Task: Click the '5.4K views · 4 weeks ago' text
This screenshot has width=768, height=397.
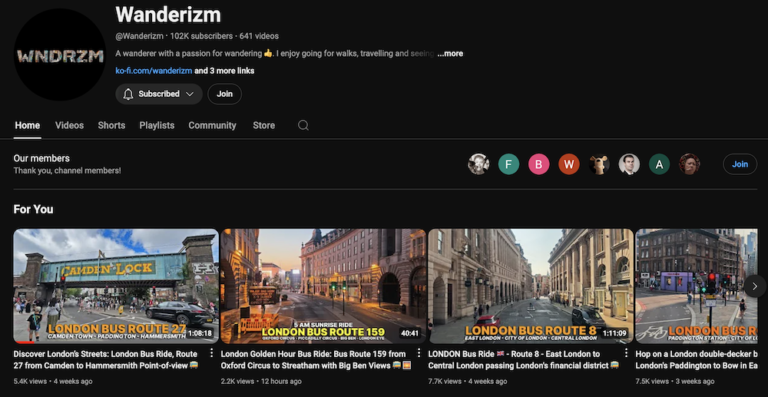Action: click(52, 381)
